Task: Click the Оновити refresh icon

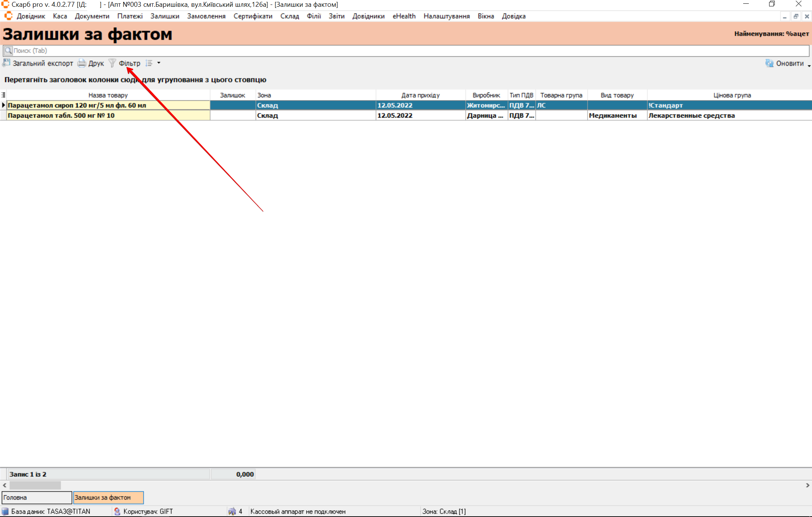Action: [769, 63]
